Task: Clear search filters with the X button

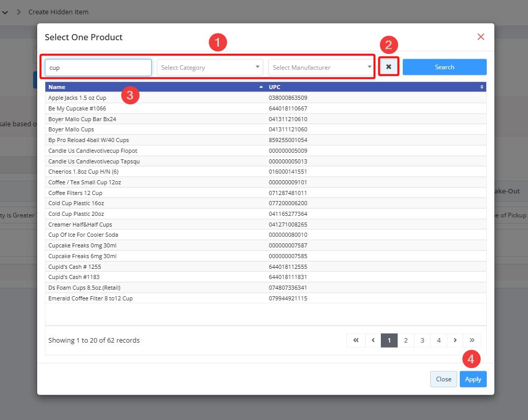Action: coord(388,67)
